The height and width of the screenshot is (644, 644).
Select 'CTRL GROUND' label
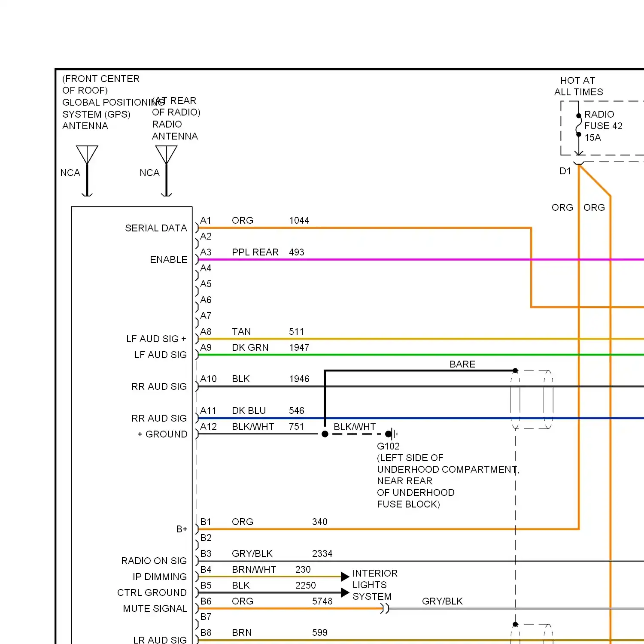coord(152,592)
